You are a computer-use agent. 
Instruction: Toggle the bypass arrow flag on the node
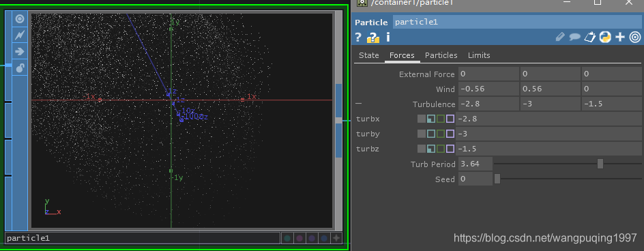(x=20, y=51)
